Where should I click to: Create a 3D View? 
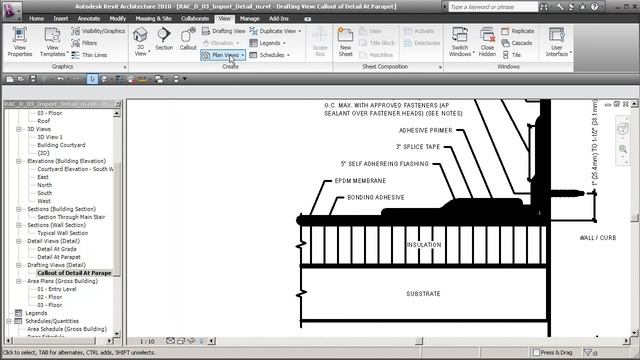[x=140, y=42]
